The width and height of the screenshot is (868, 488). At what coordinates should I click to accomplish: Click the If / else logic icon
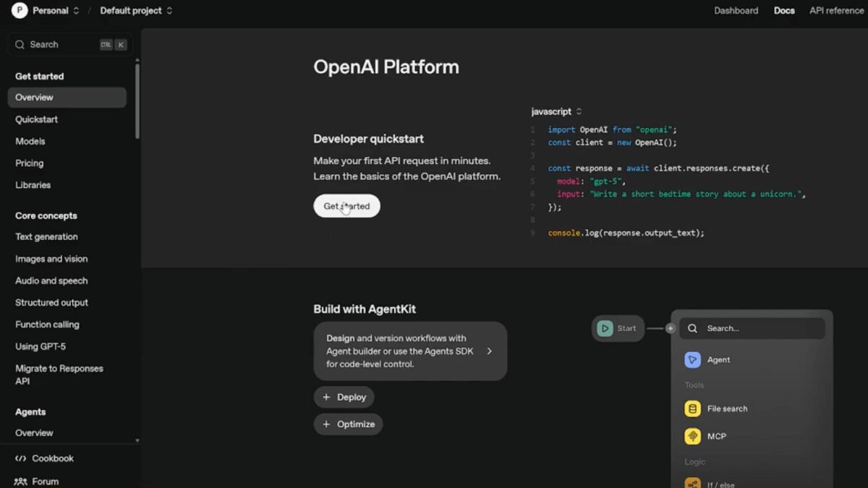click(692, 483)
